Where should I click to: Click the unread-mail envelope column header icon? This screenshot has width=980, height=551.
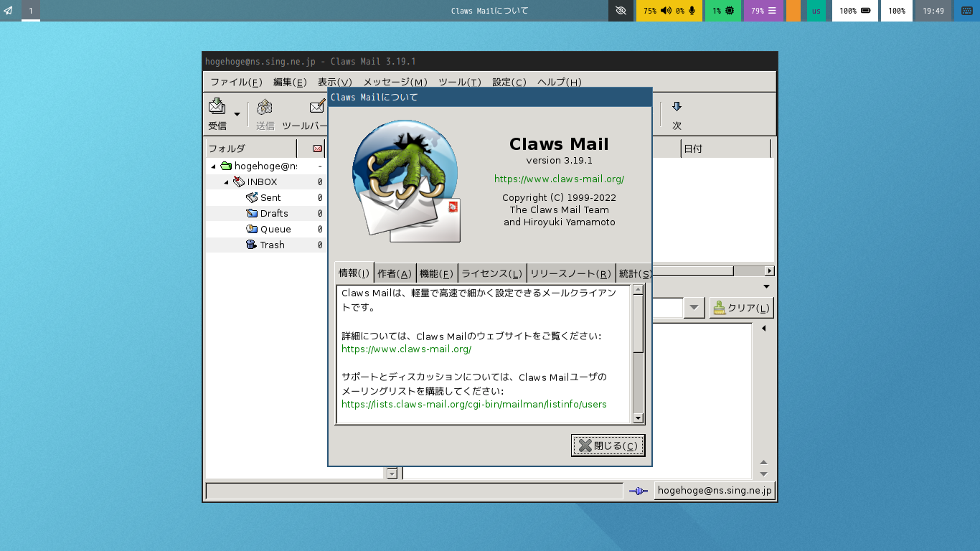coord(317,149)
